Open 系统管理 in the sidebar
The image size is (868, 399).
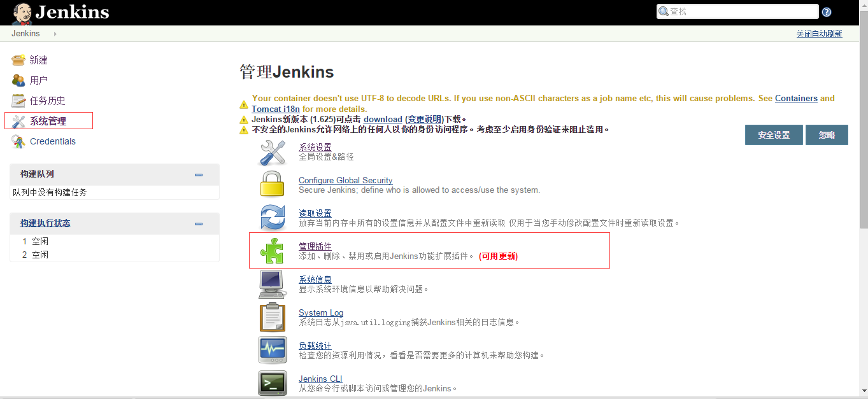tap(48, 121)
